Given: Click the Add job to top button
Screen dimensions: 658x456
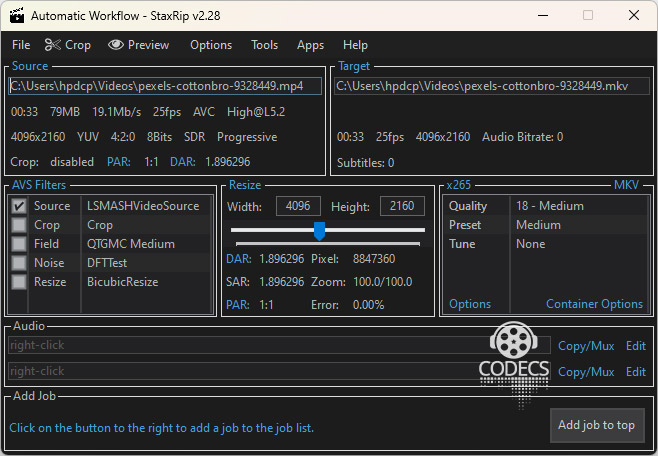Looking at the screenshot, I should [x=597, y=425].
